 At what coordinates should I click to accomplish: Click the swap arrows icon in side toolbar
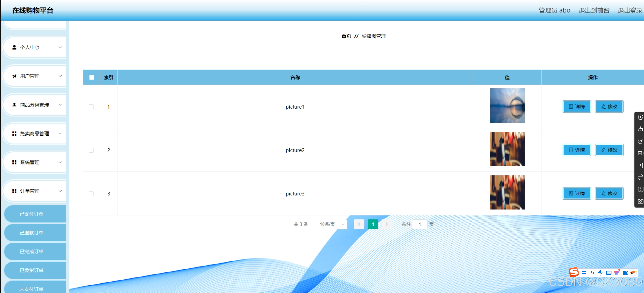640,177
